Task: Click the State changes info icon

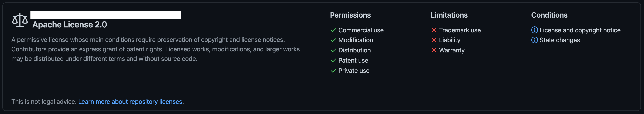Action: tap(534, 40)
